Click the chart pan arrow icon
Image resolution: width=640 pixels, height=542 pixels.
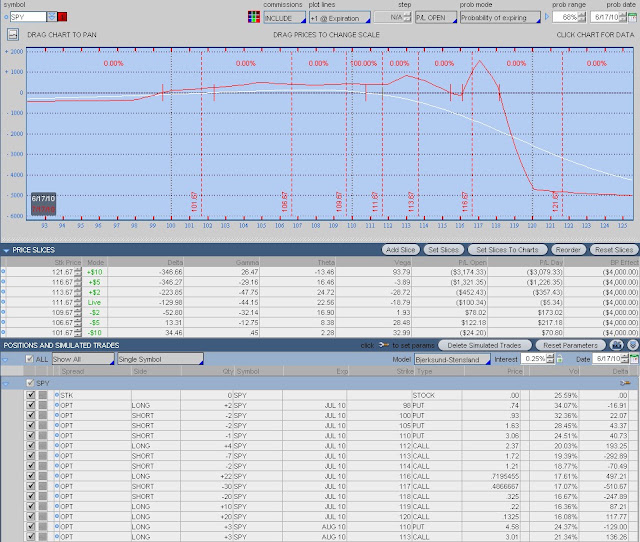coord(13,34)
